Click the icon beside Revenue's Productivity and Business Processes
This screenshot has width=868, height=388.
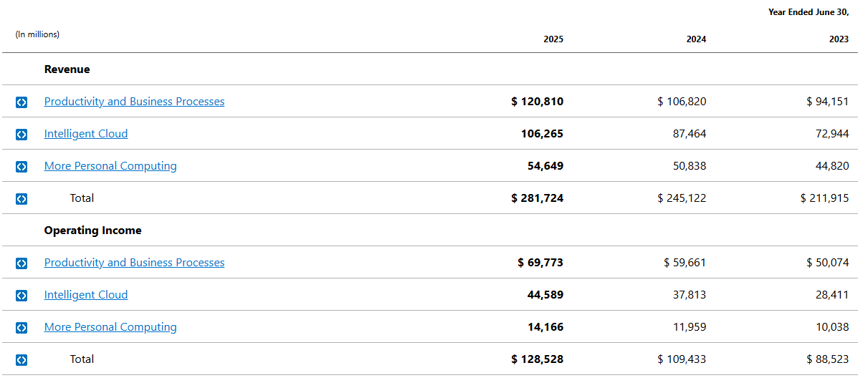point(22,102)
